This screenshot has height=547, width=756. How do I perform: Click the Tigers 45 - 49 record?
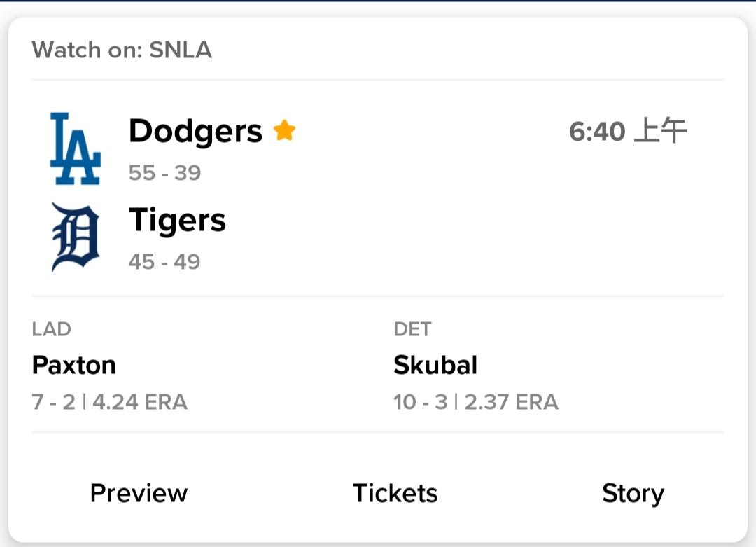(164, 261)
